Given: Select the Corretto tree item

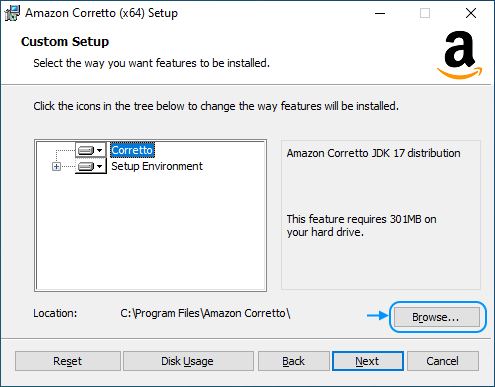Looking at the screenshot, I should coord(132,150).
